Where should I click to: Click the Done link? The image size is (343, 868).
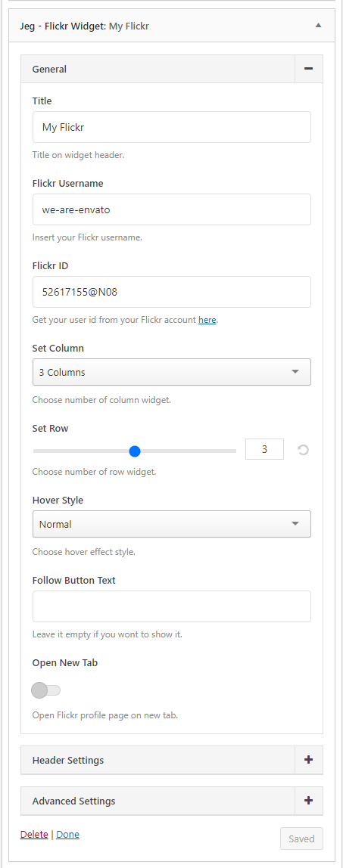67,834
